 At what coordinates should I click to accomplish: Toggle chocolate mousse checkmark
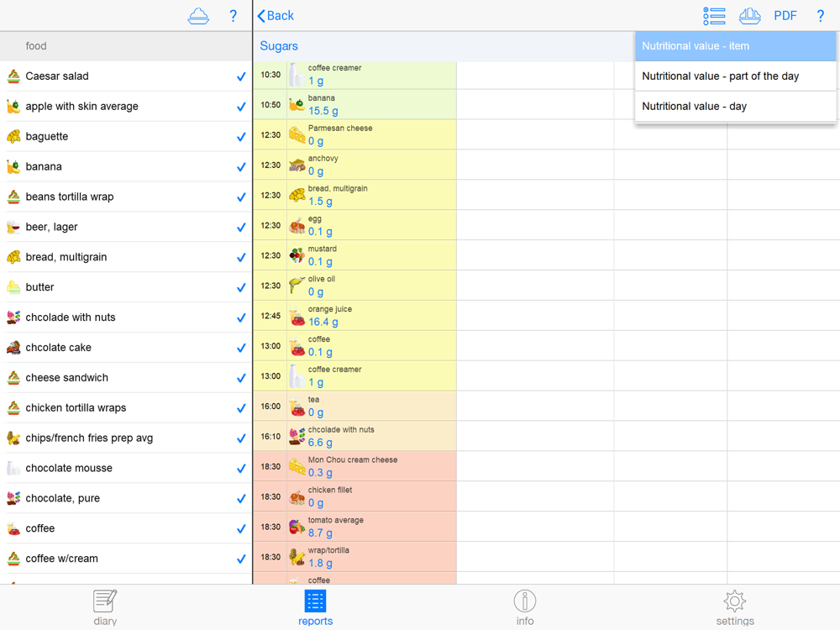click(x=241, y=468)
